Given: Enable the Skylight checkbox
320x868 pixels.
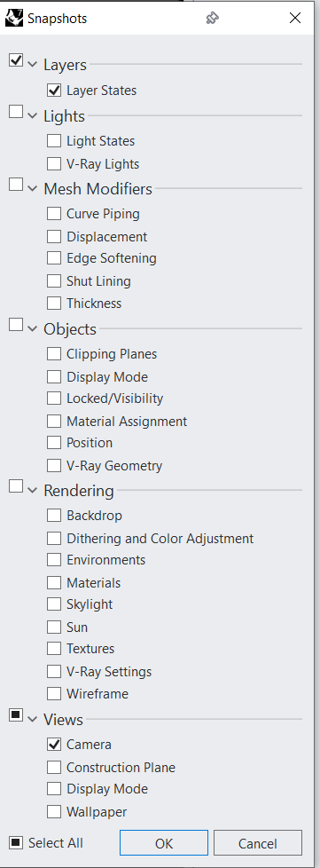Looking at the screenshot, I should click(x=53, y=604).
